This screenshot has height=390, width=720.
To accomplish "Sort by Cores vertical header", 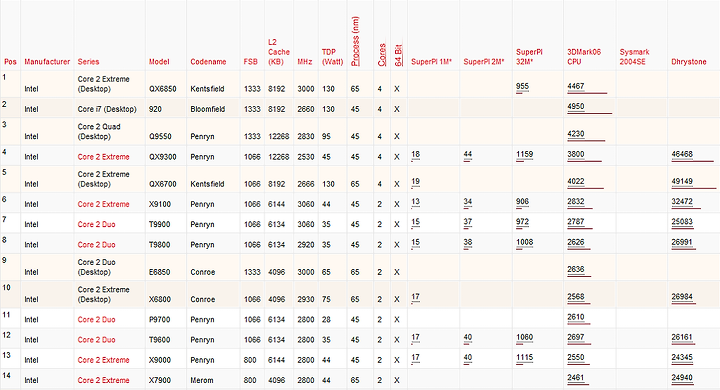I will pos(382,55).
